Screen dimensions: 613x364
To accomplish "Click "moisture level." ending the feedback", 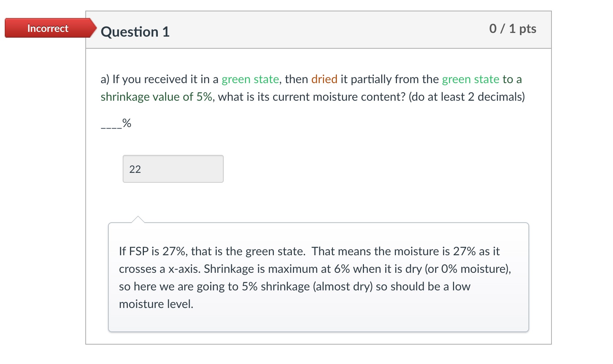I will point(156,304).
